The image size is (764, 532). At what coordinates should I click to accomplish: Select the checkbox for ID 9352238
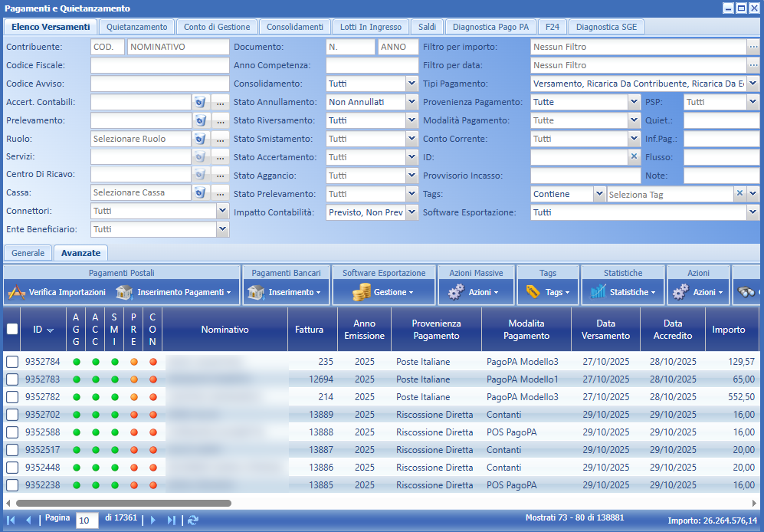tap(12, 485)
